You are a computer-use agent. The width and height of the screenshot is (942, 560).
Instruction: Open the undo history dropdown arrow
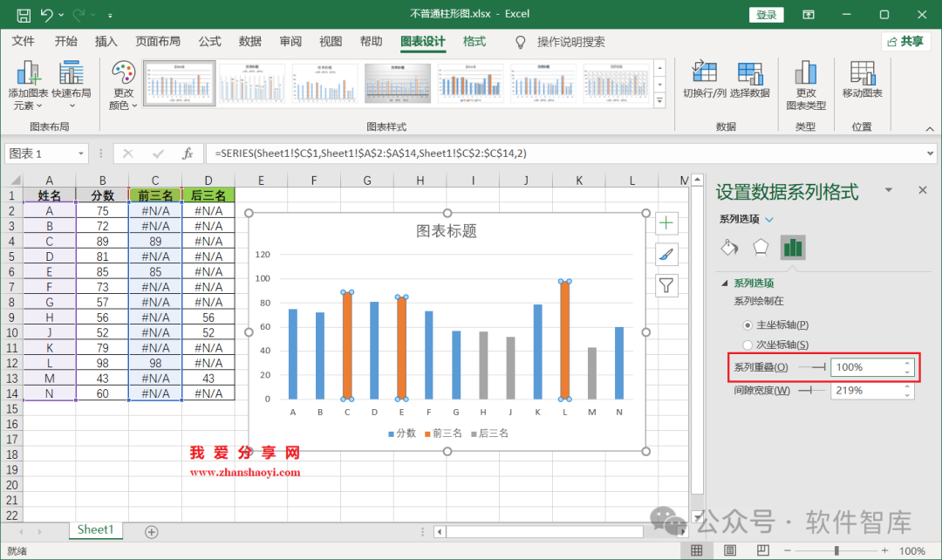click(x=63, y=15)
